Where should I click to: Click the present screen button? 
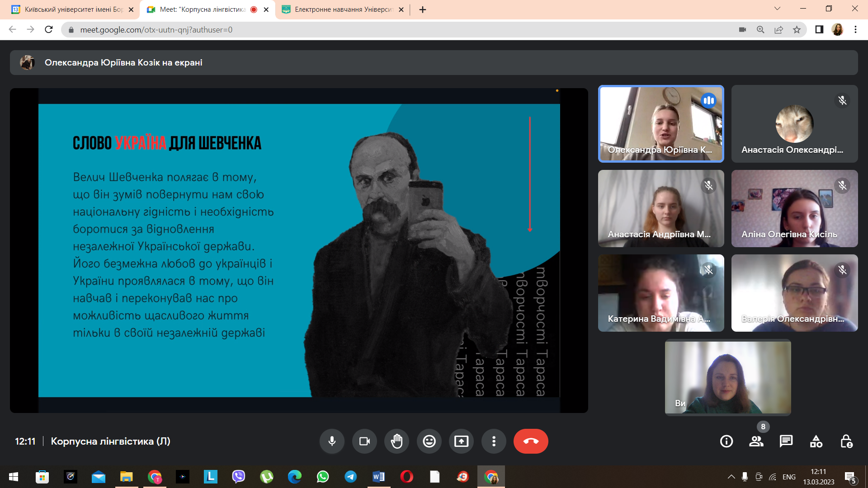tap(461, 441)
